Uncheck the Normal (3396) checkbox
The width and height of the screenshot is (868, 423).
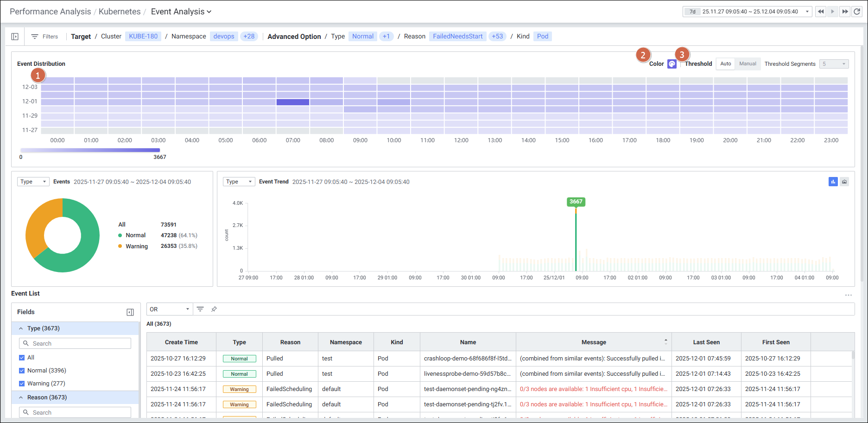click(22, 371)
